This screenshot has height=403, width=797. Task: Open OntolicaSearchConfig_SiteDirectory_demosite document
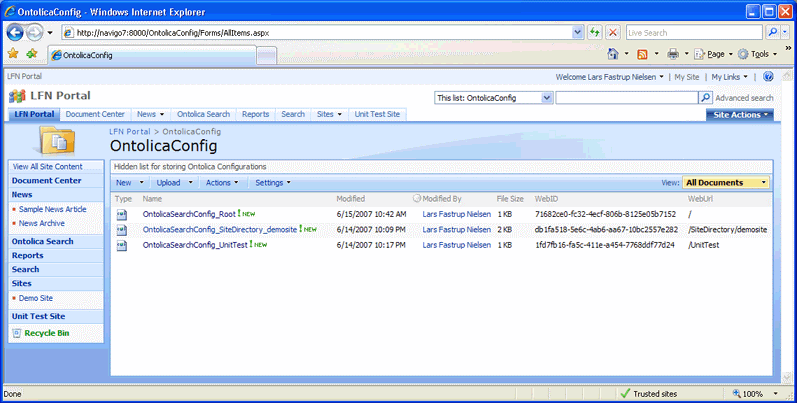[x=220, y=230]
